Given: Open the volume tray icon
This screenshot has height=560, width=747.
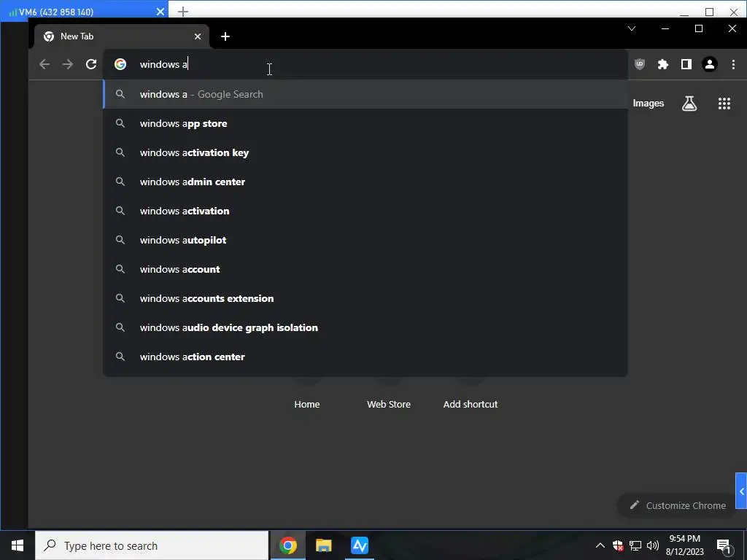Looking at the screenshot, I should coord(653,545).
